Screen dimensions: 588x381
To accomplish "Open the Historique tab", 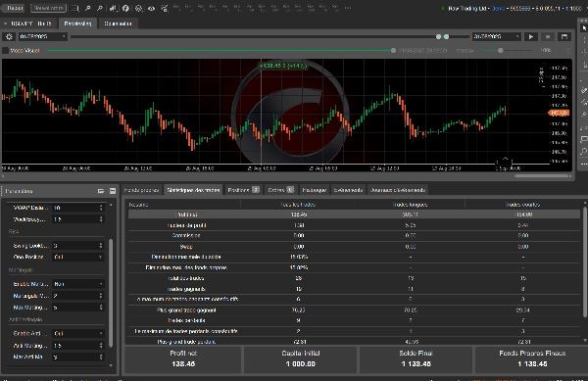I will click(x=315, y=190).
